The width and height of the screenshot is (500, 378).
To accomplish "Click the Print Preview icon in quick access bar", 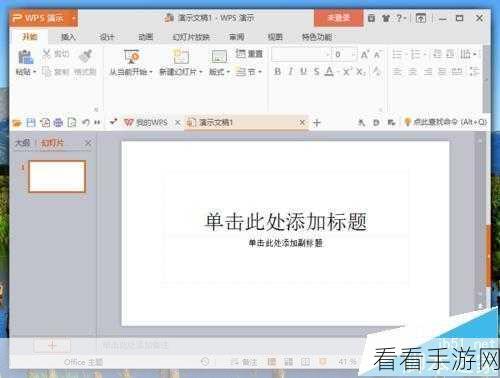I will (x=72, y=123).
